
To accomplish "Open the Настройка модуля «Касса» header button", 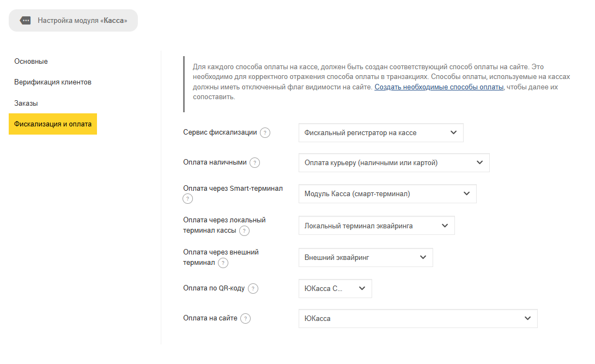I will point(73,21).
